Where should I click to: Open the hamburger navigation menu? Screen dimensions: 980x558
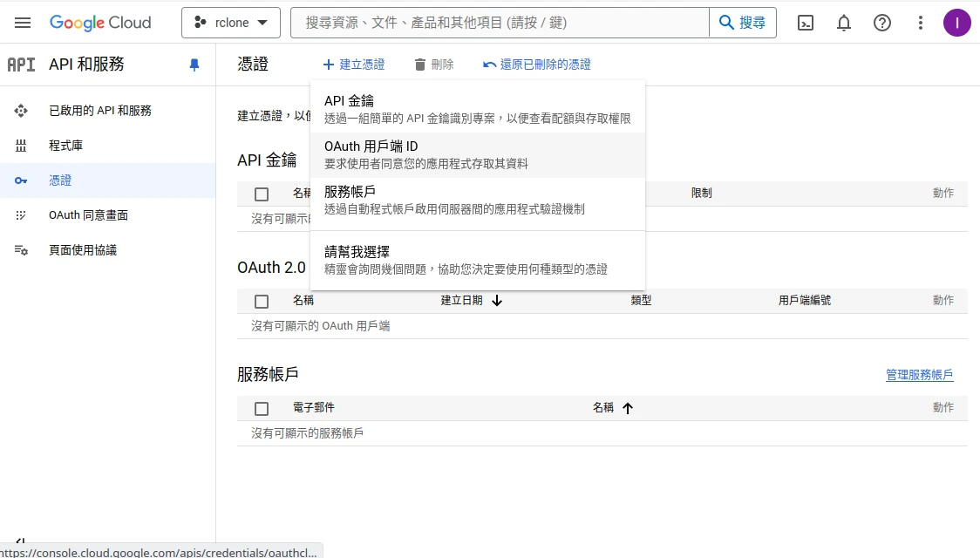pos(23,23)
